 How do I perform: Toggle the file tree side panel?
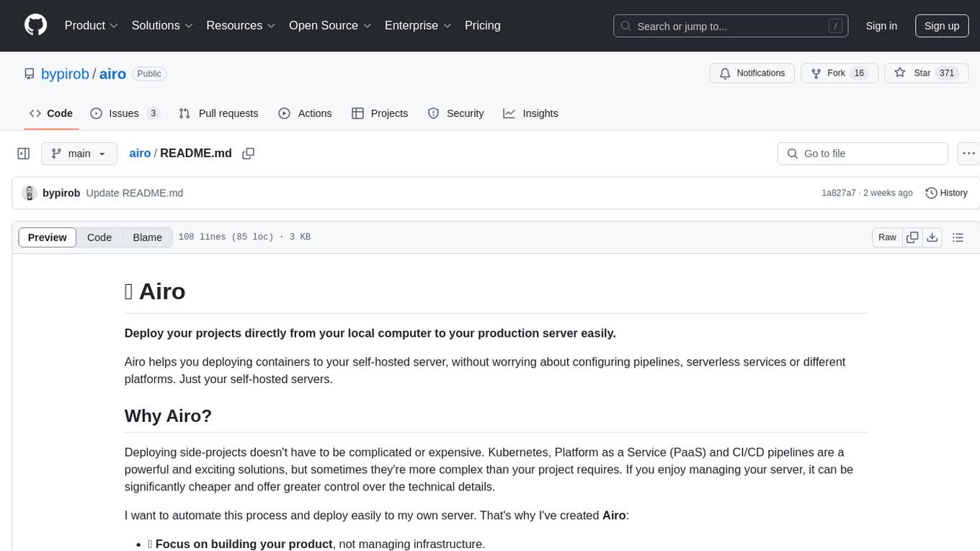[x=24, y=154]
